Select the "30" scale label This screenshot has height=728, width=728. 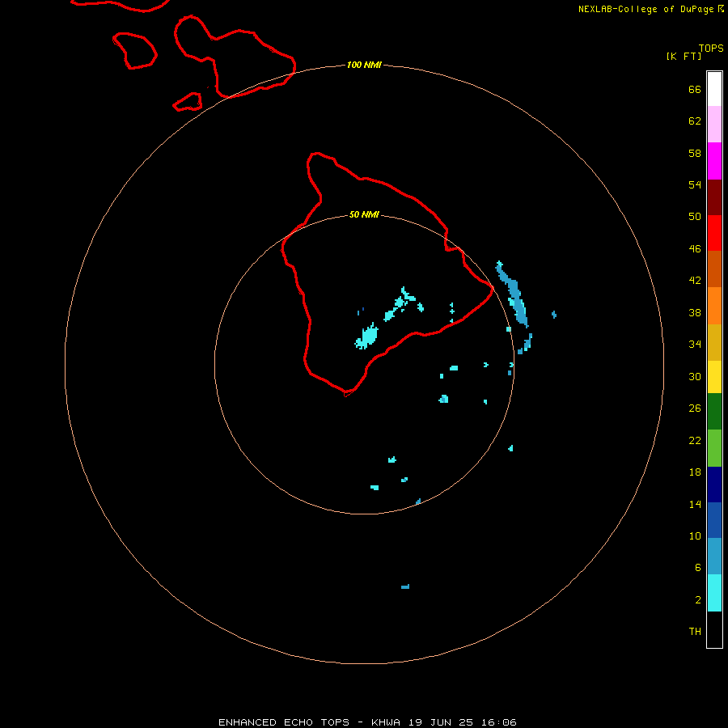tap(695, 376)
